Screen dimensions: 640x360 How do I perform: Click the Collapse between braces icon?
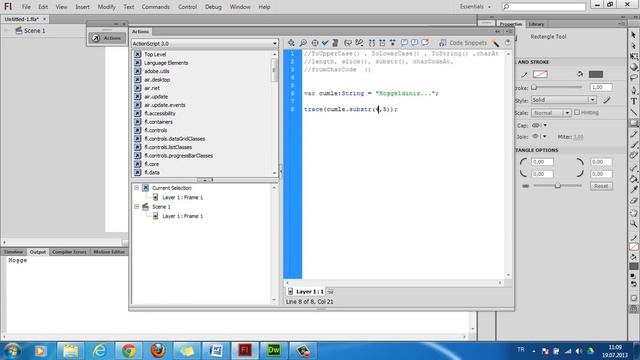372,43
